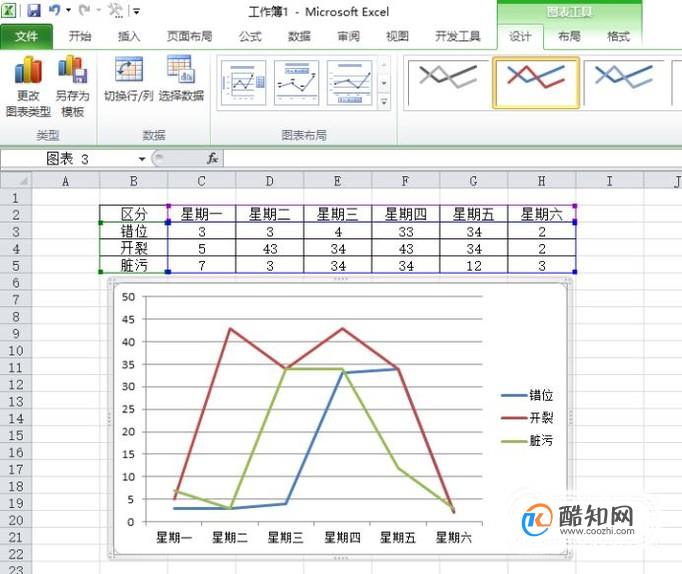Screen dimensions: 682x574
Task: Click the Undo arrow icon
Action: coord(54,10)
